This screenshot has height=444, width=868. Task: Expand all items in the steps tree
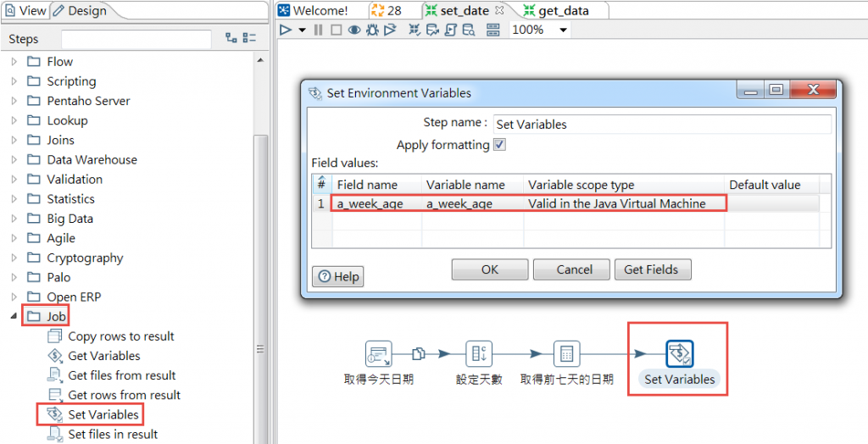coord(231,38)
